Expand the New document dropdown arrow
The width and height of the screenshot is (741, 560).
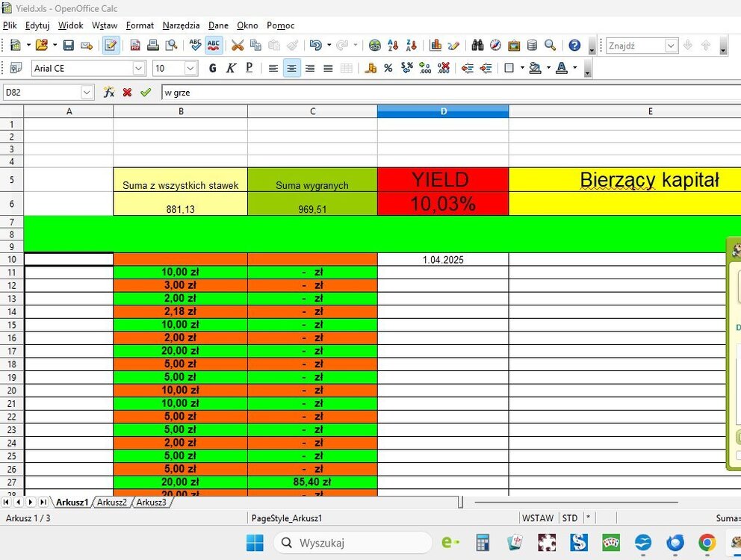28,46
